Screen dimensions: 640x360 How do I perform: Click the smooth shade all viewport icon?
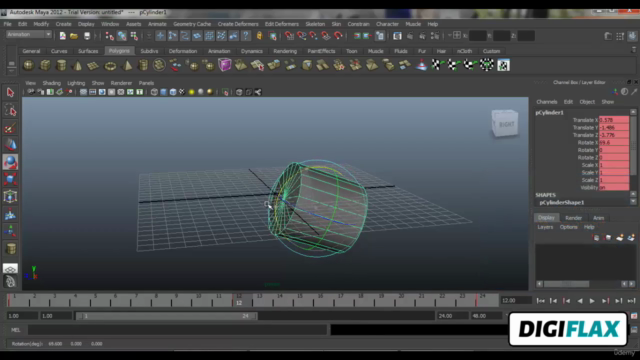pyautogui.click(x=164, y=92)
